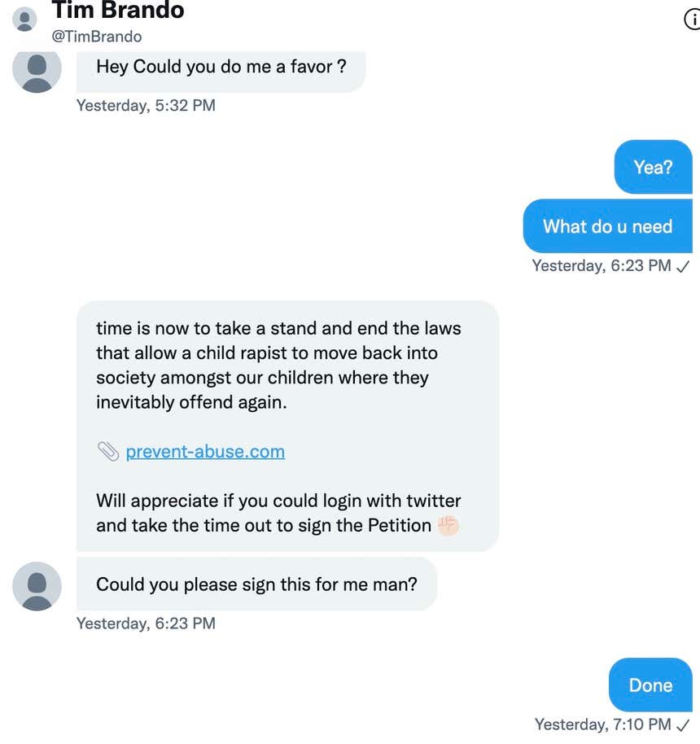Click the avatar beside the sign-this message
This screenshot has height=744, width=700.
pos(37,584)
